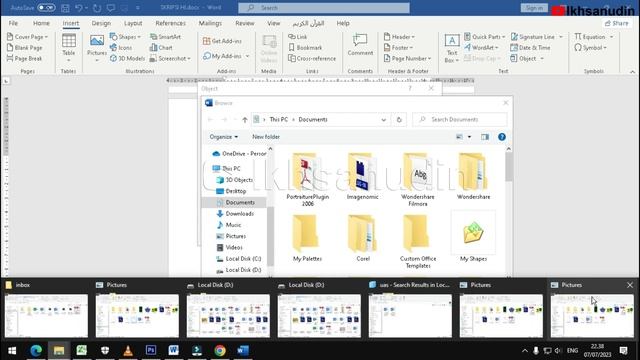Insert a Cover Page

(27, 37)
